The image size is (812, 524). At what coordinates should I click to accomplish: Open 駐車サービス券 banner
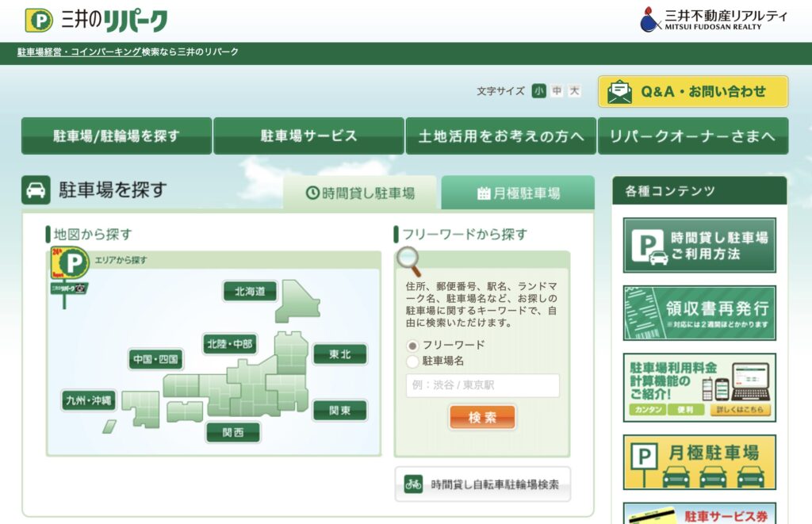tap(699, 514)
